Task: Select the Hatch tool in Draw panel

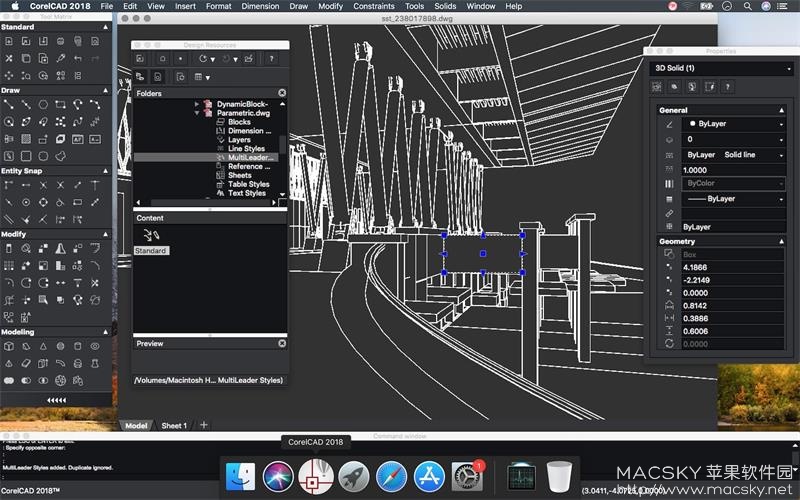Action: coord(26,139)
